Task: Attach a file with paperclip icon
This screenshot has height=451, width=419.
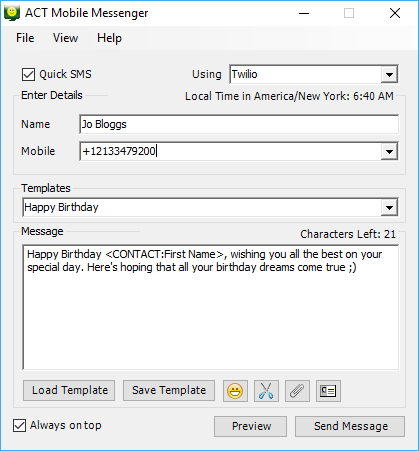Action: [297, 391]
